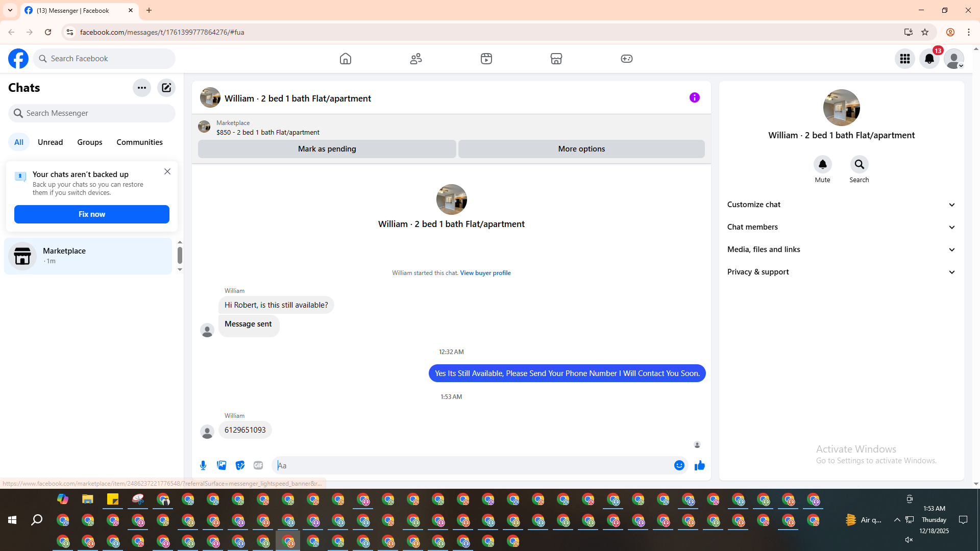Mute this conversation
Viewport: 980px width, 551px height.
click(822, 165)
